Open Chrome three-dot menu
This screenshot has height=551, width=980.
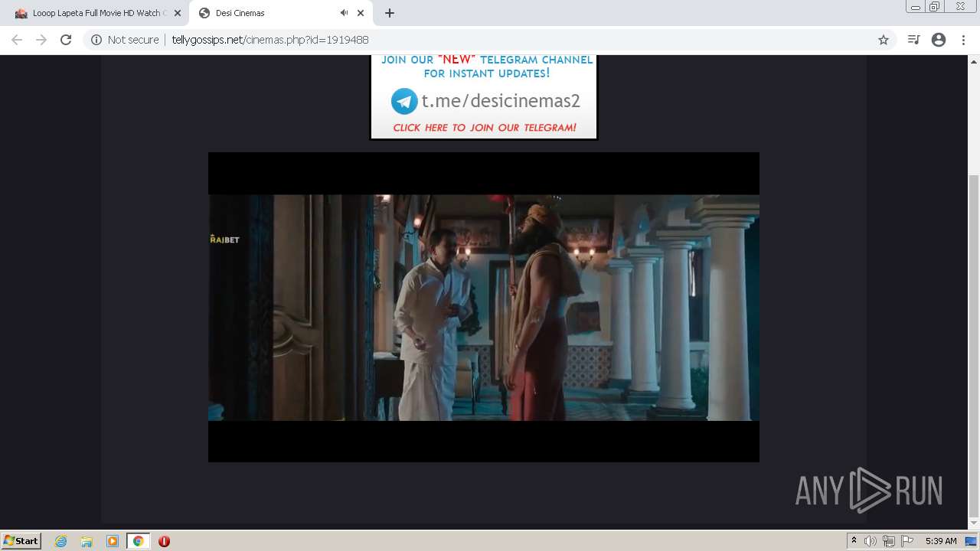tap(963, 40)
